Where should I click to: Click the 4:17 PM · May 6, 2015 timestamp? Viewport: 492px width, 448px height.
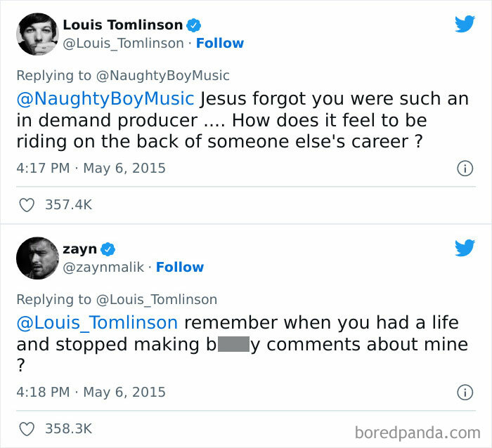pos(91,169)
